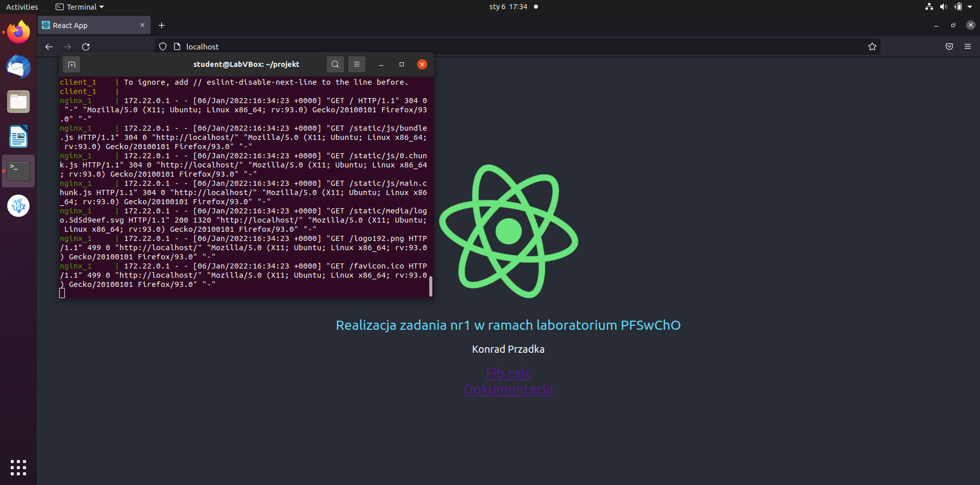Click the green React logo image
This screenshot has width=980, height=485.
[x=508, y=231]
